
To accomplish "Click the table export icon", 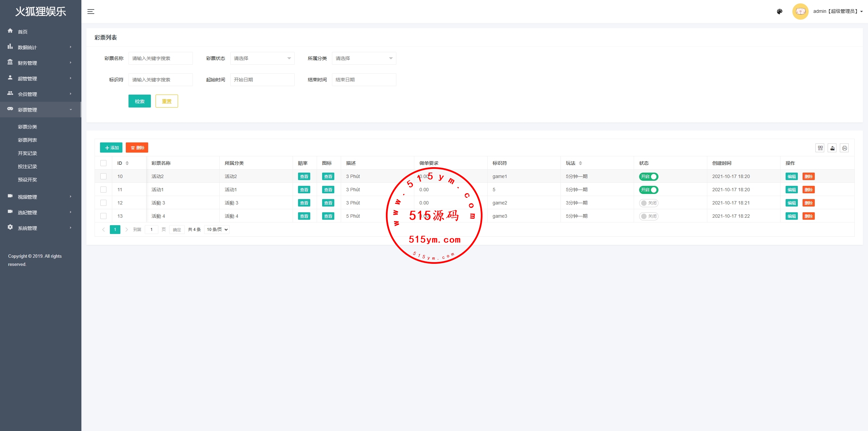I will click(832, 148).
